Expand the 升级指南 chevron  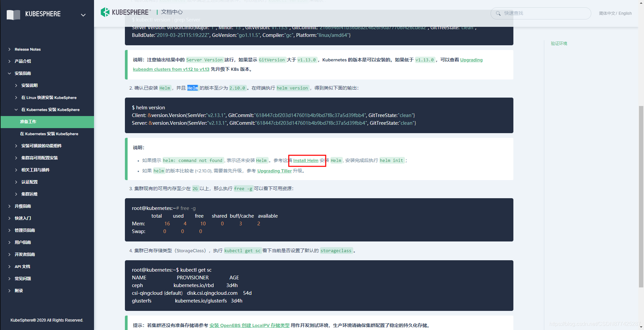tap(9, 206)
